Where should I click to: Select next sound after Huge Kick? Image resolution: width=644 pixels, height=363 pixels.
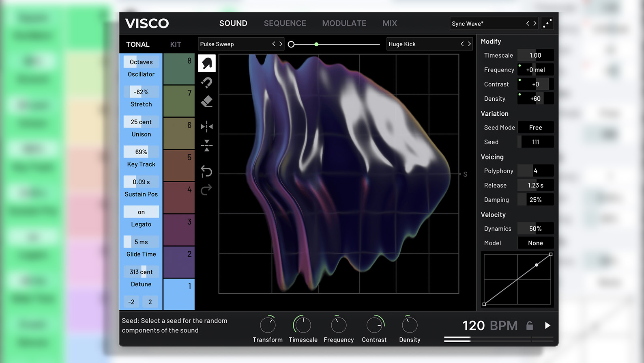(469, 44)
